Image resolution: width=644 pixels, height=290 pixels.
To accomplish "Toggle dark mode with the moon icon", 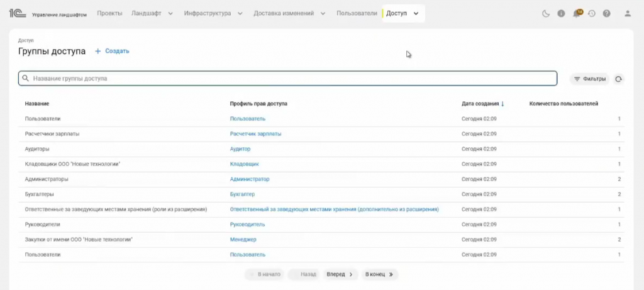I will 547,13.
